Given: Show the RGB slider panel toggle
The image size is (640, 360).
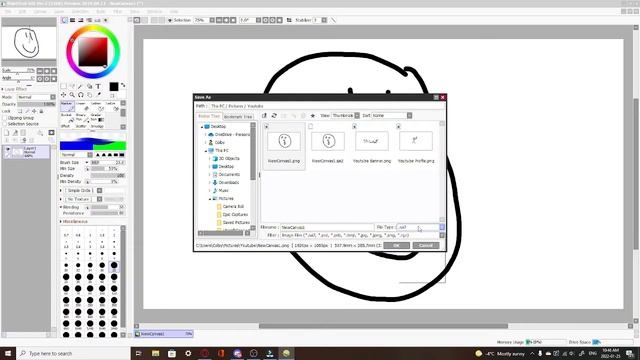Looking at the screenshot, I should [73, 20].
